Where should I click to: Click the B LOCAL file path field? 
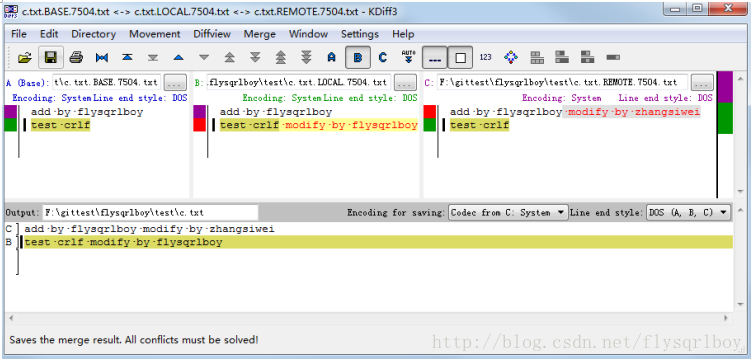click(298, 83)
